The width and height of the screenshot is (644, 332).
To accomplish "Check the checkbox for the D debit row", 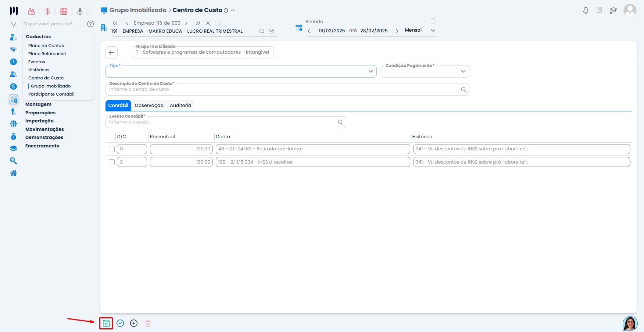I will pyautogui.click(x=112, y=149).
